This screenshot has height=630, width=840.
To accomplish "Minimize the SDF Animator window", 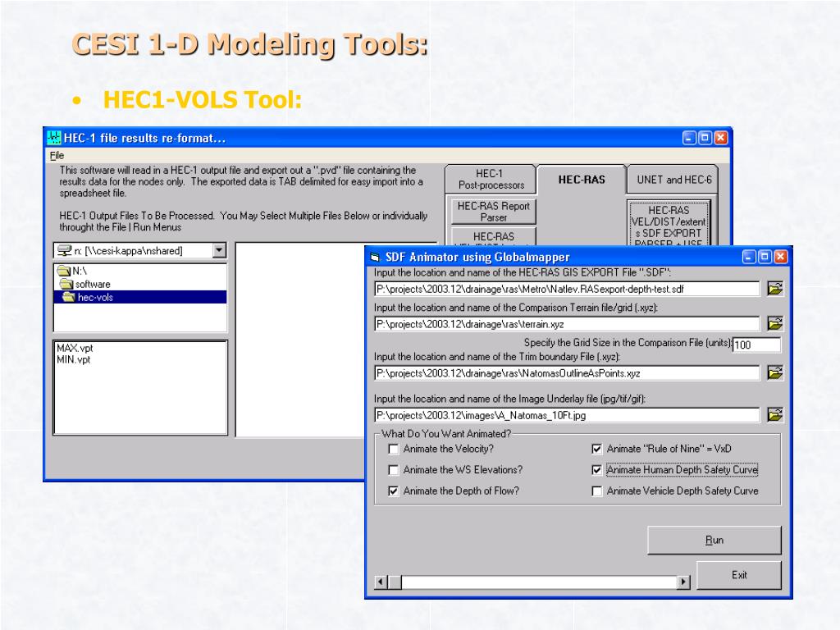I will (750, 257).
